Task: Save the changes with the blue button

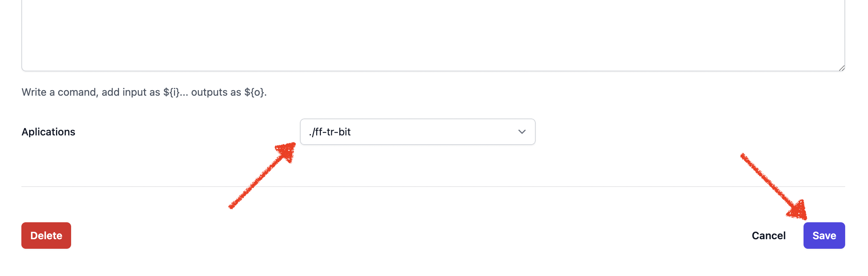Action: point(824,236)
